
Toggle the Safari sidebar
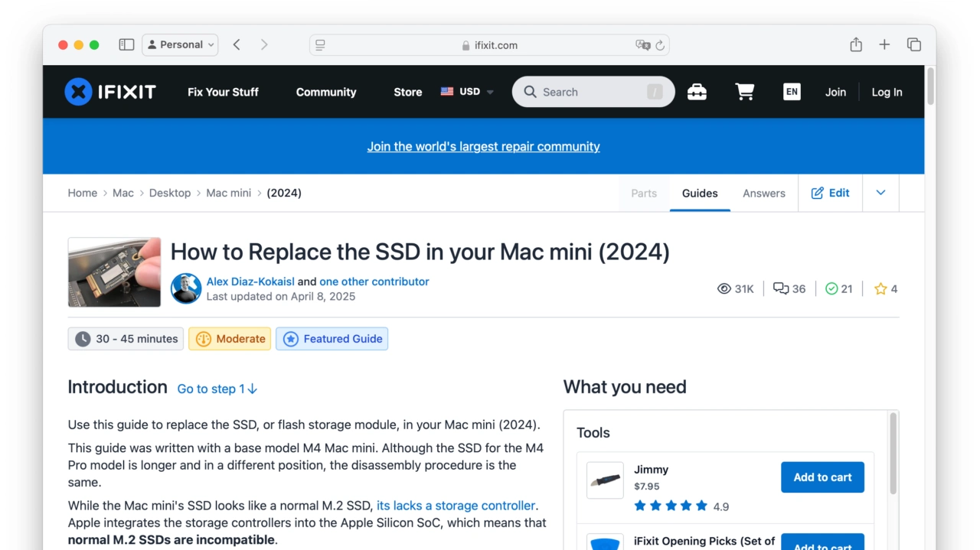pos(126,45)
